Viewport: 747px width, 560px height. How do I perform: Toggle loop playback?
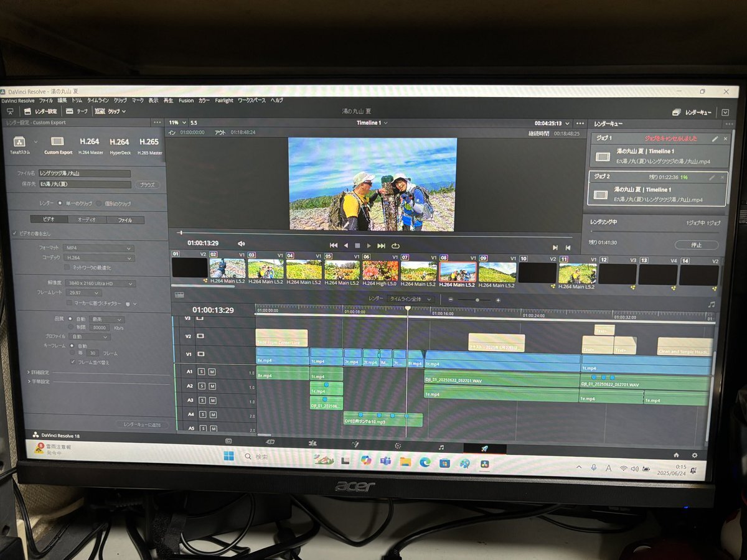[395, 246]
